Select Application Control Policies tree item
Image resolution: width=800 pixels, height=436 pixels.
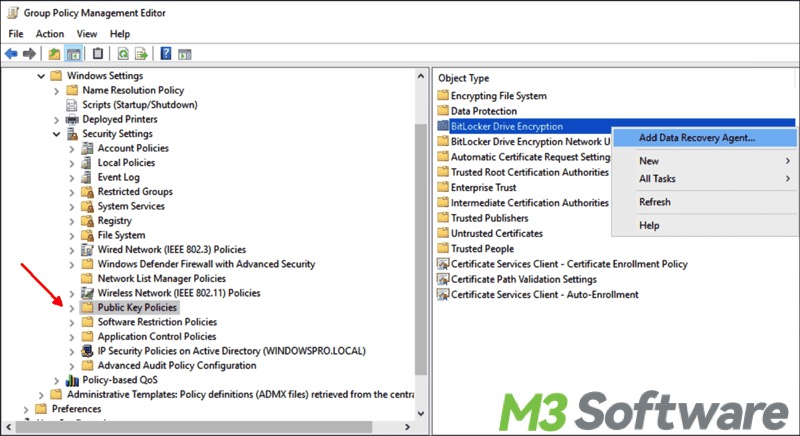(157, 337)
